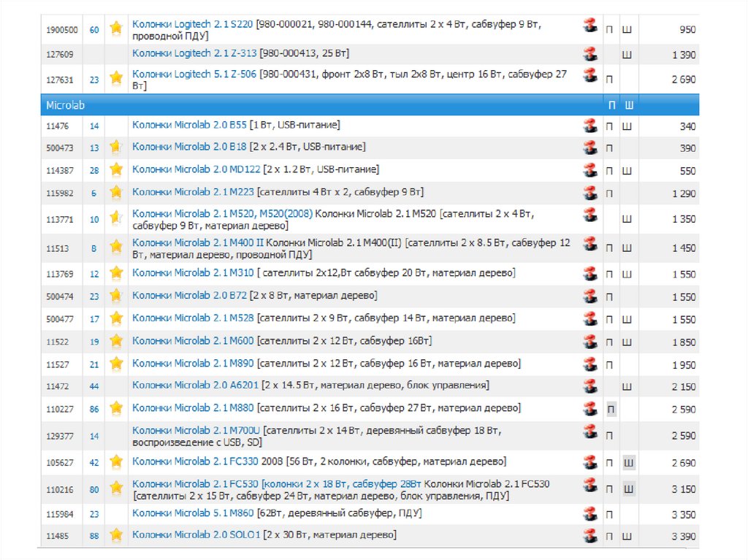The height and width of the screenshot is (560, 748).
Task: Click highlighted Ш marker in Microlab 2.1 FC530 row
Action: (x=629, y=489)
